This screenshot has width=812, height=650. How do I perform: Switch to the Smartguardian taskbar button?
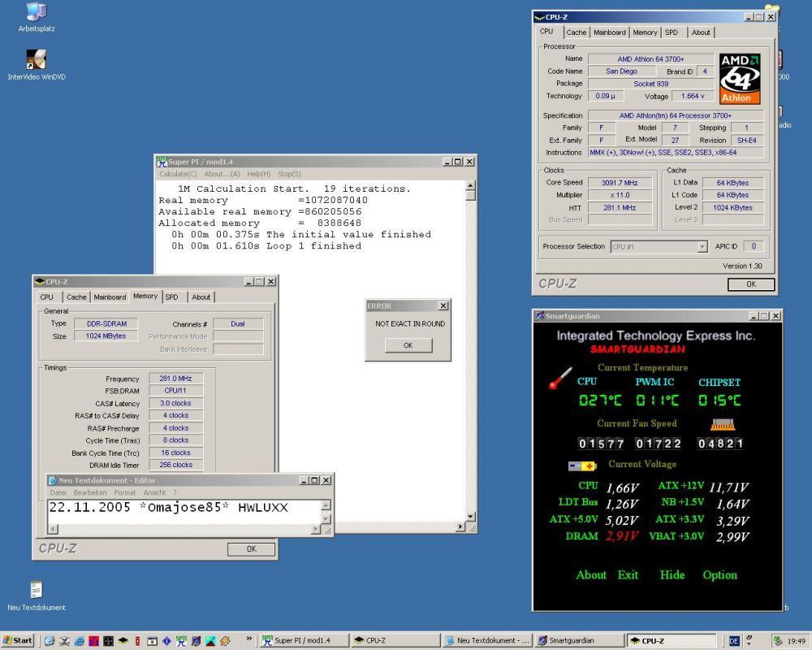[x=579, y=641]
